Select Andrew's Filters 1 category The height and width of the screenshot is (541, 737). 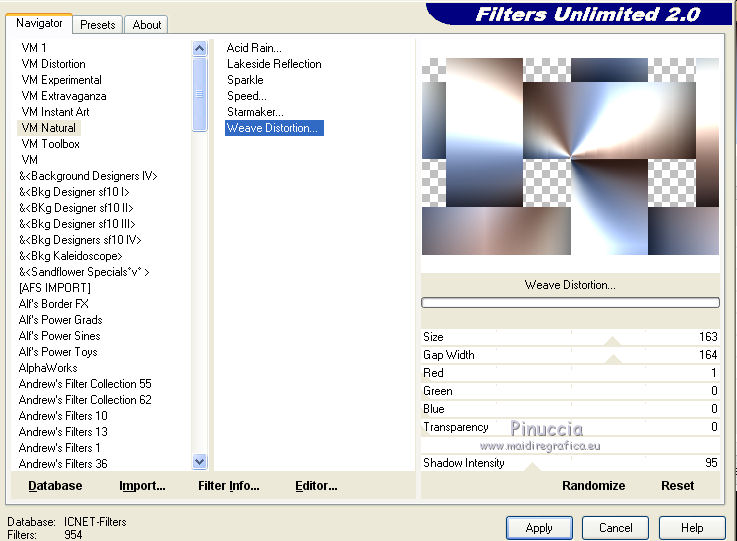point(59,447)
